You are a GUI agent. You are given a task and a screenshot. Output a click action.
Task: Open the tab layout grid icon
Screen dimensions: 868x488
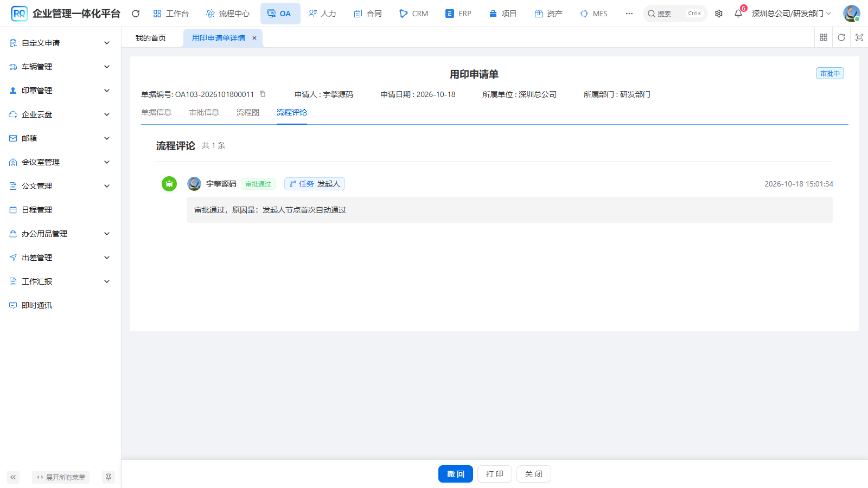(x=824, y=37)
